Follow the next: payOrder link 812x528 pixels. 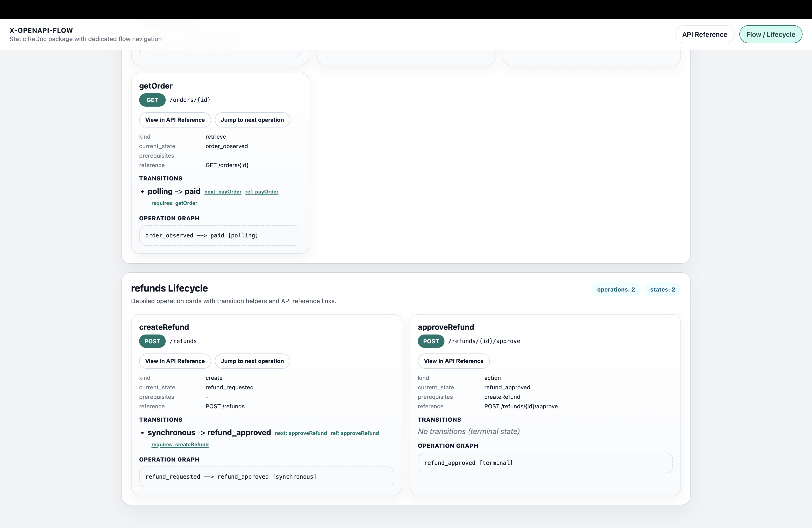tap(222, 192)
